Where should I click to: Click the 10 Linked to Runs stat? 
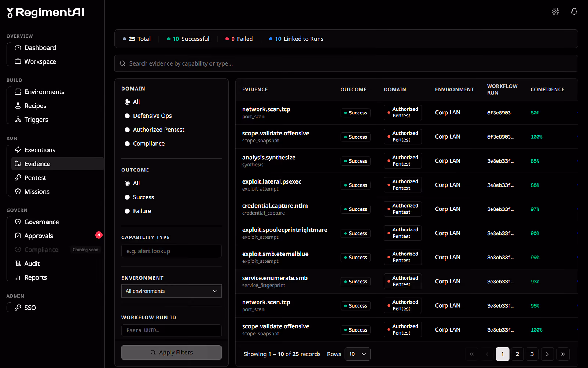pos(296,39)
